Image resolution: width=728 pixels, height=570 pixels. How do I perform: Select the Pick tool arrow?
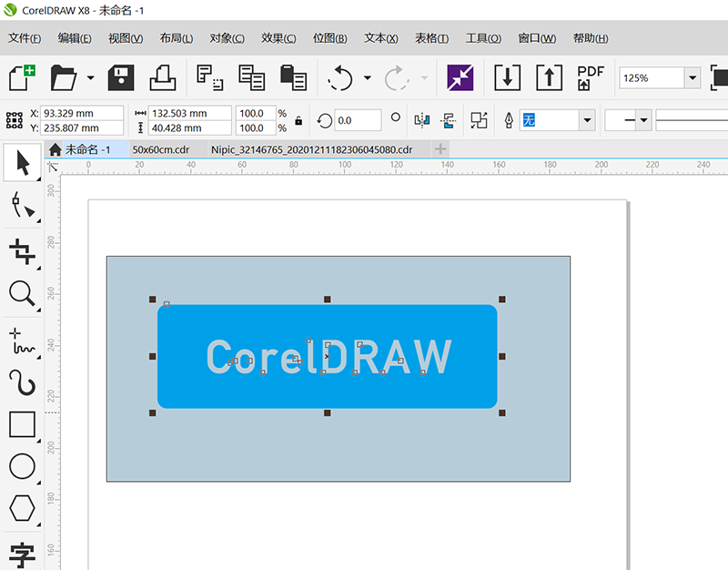(x=22, y=163)
